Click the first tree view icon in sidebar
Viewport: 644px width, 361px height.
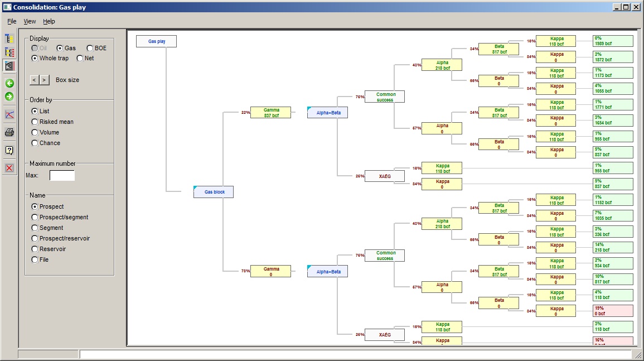9,38
